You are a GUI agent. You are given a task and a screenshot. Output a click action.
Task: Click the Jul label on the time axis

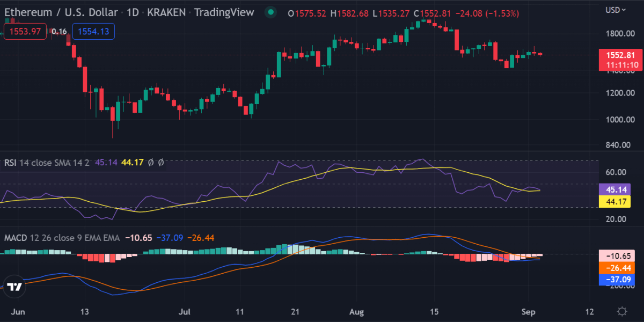pos(184,311)
